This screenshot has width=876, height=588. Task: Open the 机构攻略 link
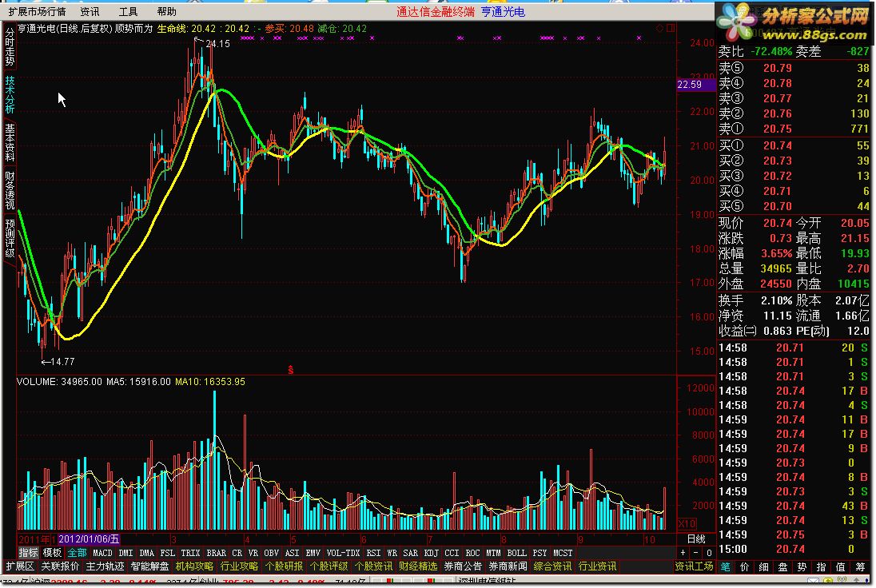tap(194, 566)
